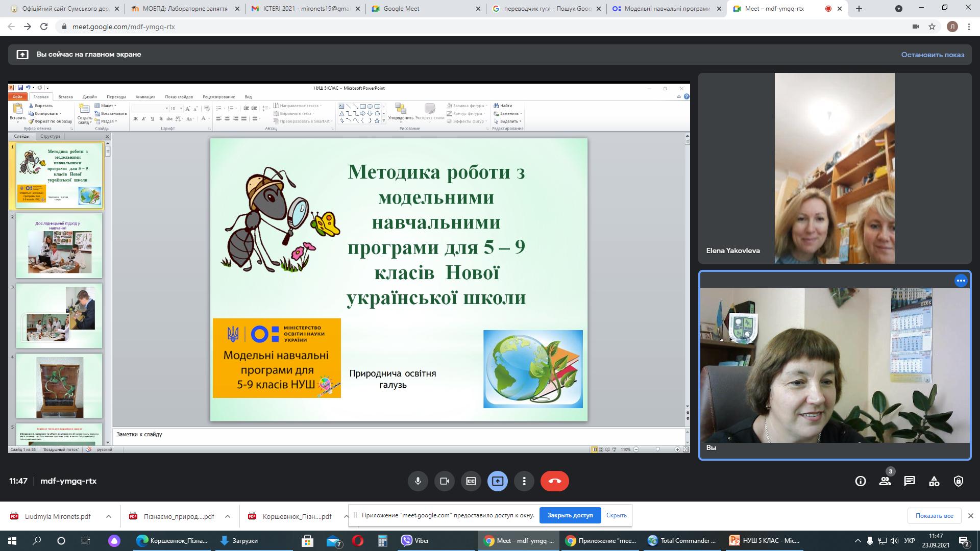The width and height of the screenshot is (980, 551).
Task: Open meeting details info icon
Action: [x=861, y=481]
